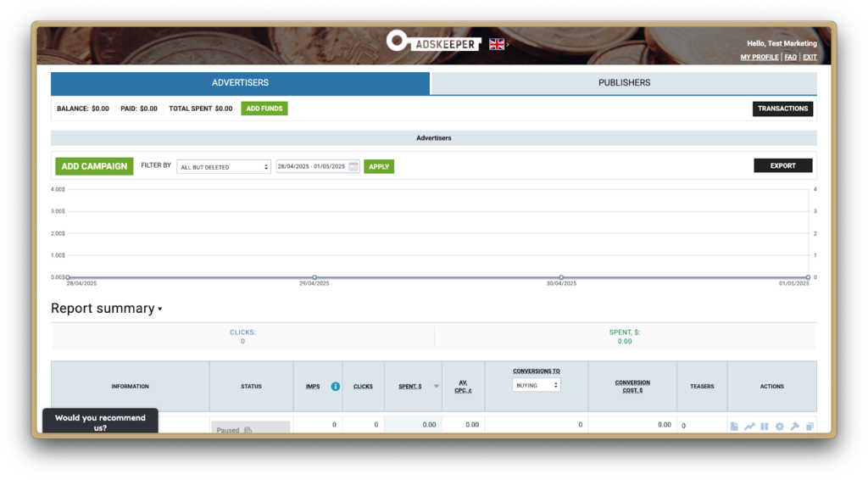Click the copy campaign icon

point(810,427)
